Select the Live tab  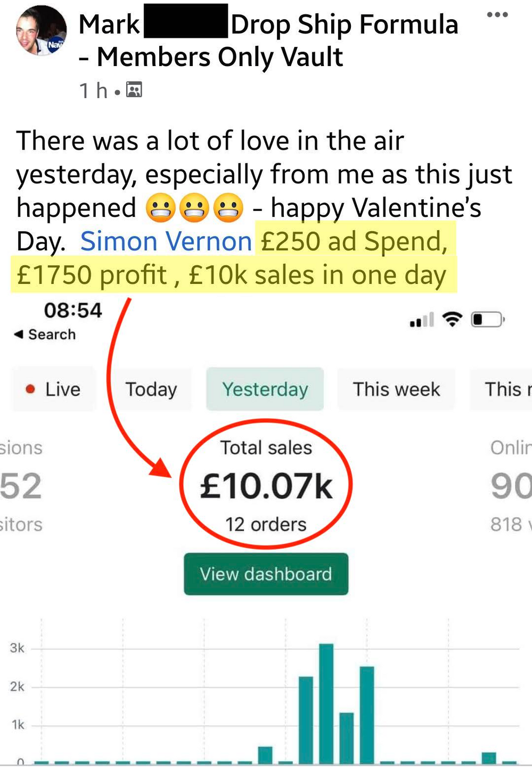(x=54, y=389)
